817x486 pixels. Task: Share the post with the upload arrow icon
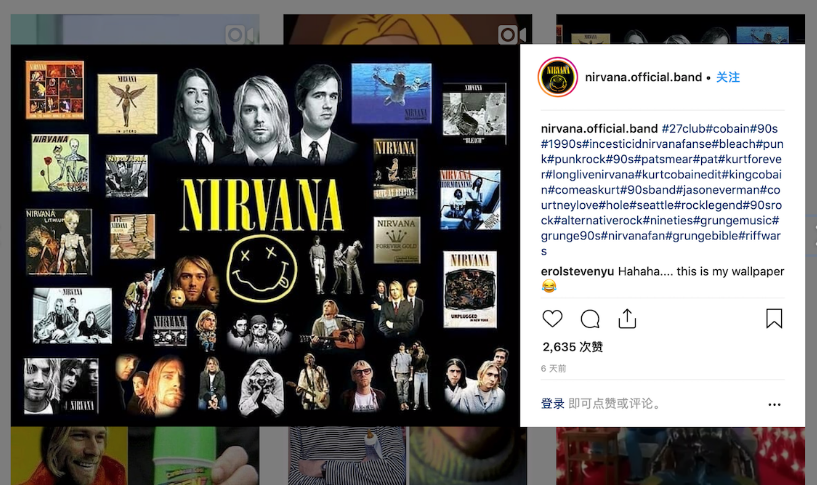coord(627,318)
